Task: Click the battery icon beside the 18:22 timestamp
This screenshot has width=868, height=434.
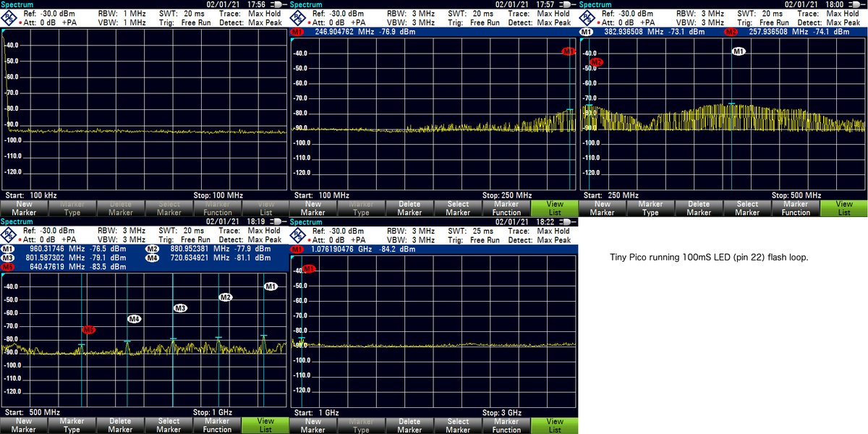Action: (x=569, y=221)
